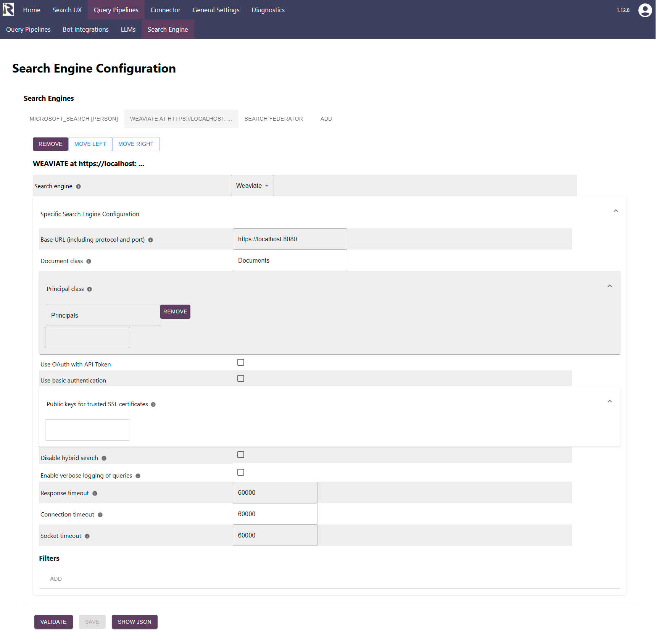Click info icon next to Document class

tap(89, 261)
